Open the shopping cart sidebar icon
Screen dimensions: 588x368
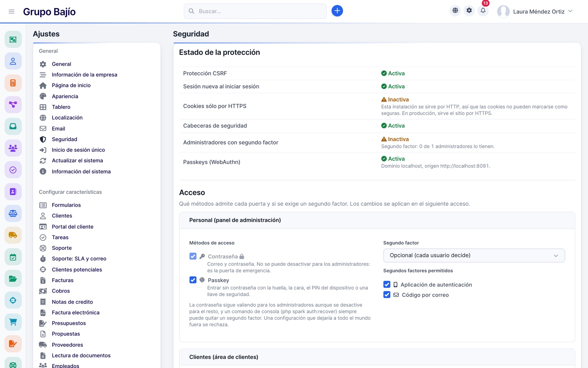[13, 322]
